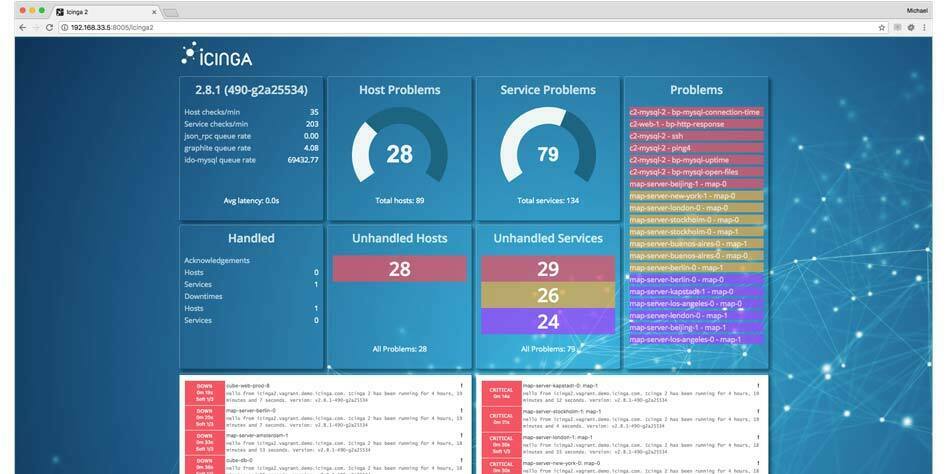Select the Icinga 2 tab
Screen dimensions: 950x474
[105, 12]
